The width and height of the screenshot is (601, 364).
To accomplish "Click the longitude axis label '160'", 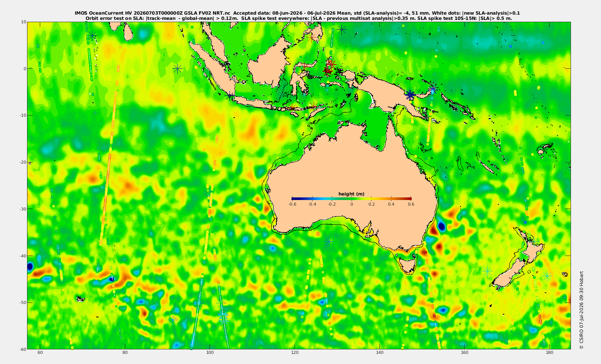I will coord(465,353).
